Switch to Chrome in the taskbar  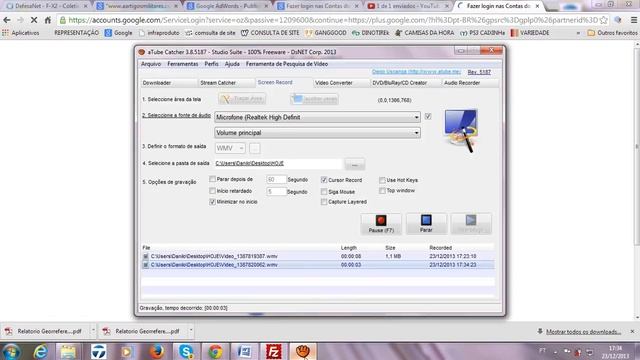(215, 351)
